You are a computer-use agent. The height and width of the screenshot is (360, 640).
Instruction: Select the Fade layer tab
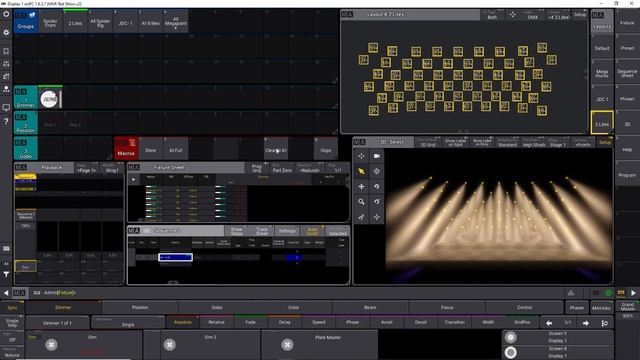pyautogui.click(x=251, y=322)
